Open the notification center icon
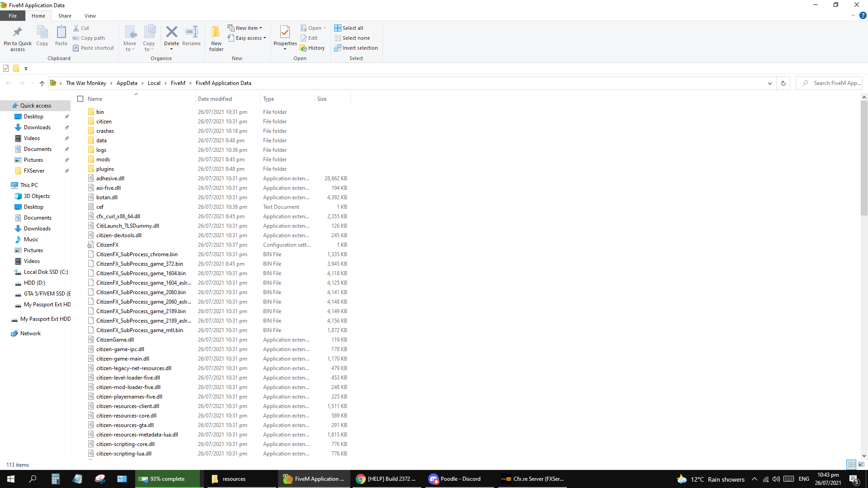868x488 pixels. click(854, 479)
